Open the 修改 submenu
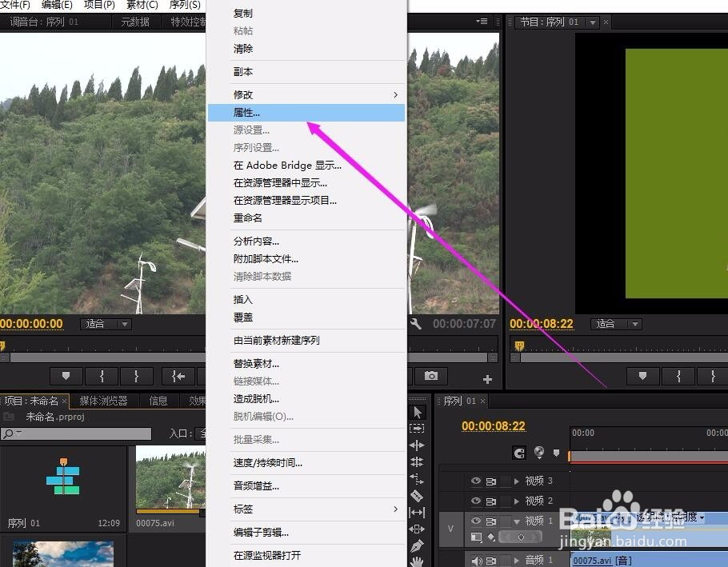Screen dimensions: 728x567 click(306, 94)
